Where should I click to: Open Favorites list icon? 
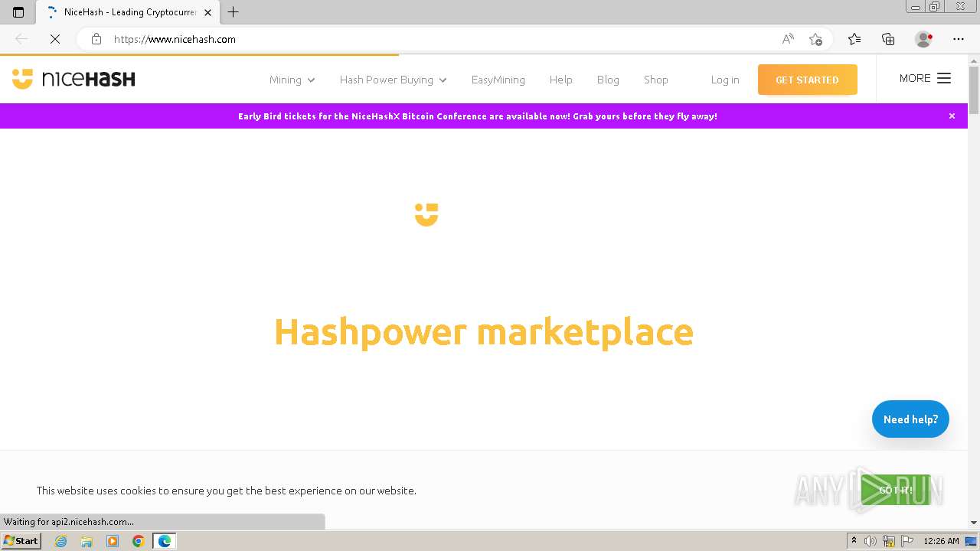pyautogui.click(x=854, y=39)
